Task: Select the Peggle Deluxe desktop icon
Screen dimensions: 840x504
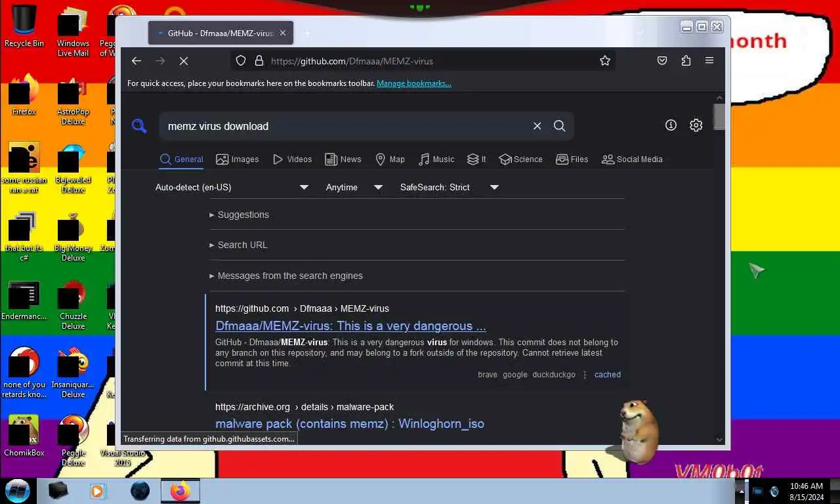Action: point(73,440)
